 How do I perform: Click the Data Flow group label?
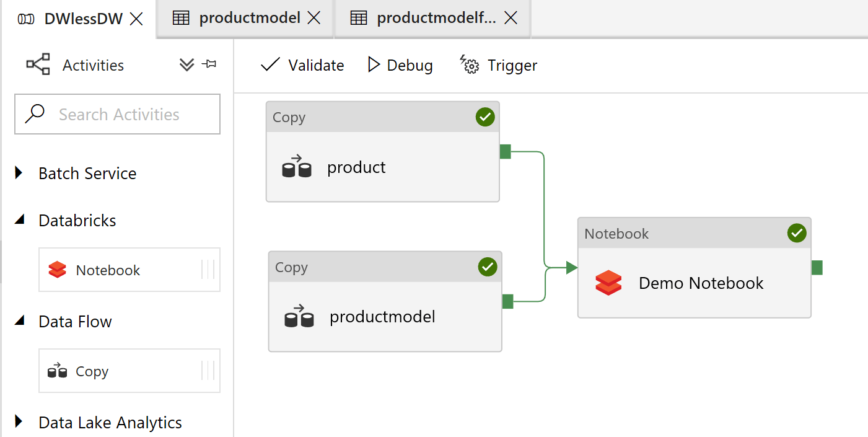click(x=75, y=321)
